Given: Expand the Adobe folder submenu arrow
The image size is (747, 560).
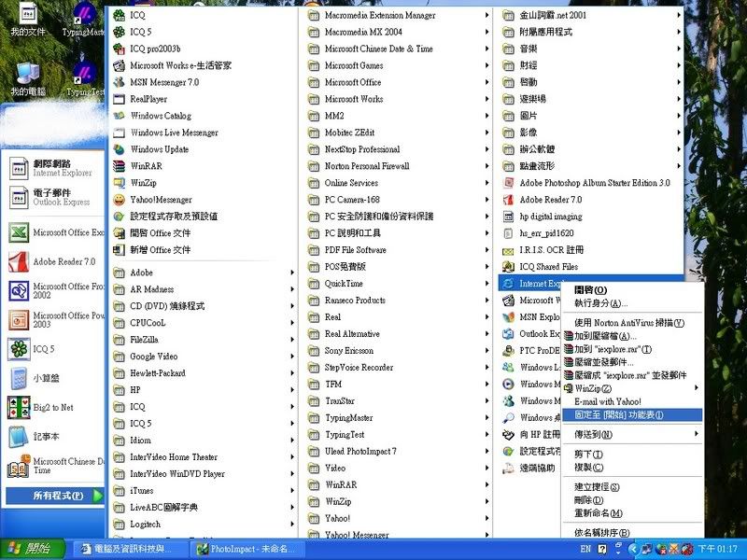Looking at the screenshot, I should pos(292,273).
